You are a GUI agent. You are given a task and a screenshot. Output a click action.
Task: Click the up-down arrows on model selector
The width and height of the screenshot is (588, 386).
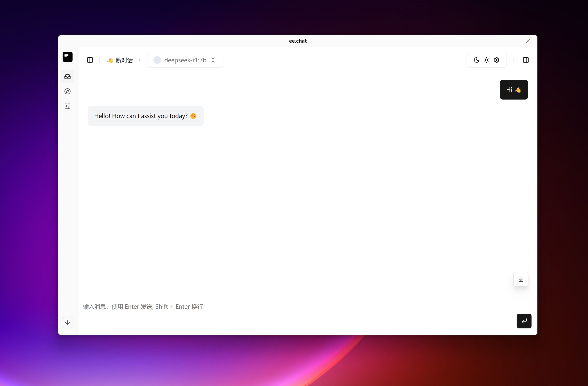pos(213,60)
